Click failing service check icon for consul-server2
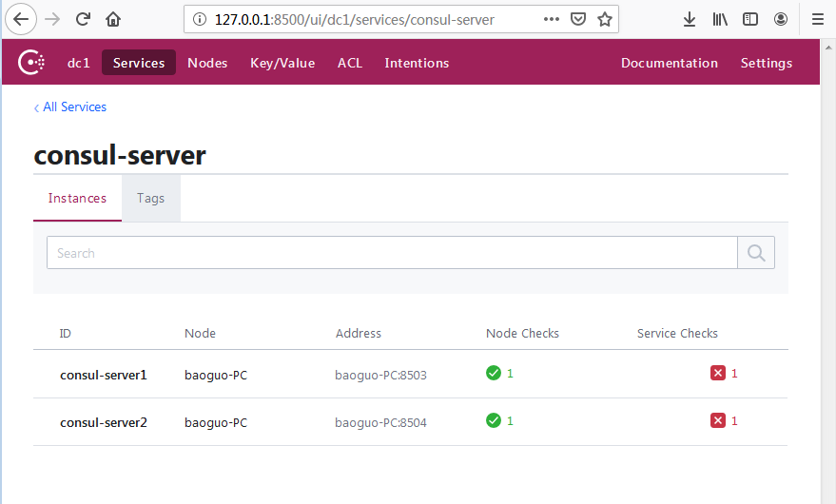 (718, 420)
